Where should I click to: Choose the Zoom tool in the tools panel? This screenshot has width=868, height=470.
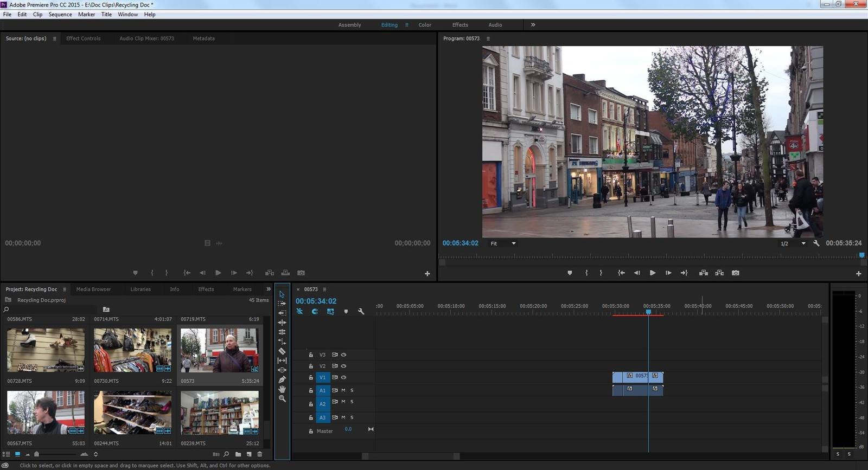[282, 398]
